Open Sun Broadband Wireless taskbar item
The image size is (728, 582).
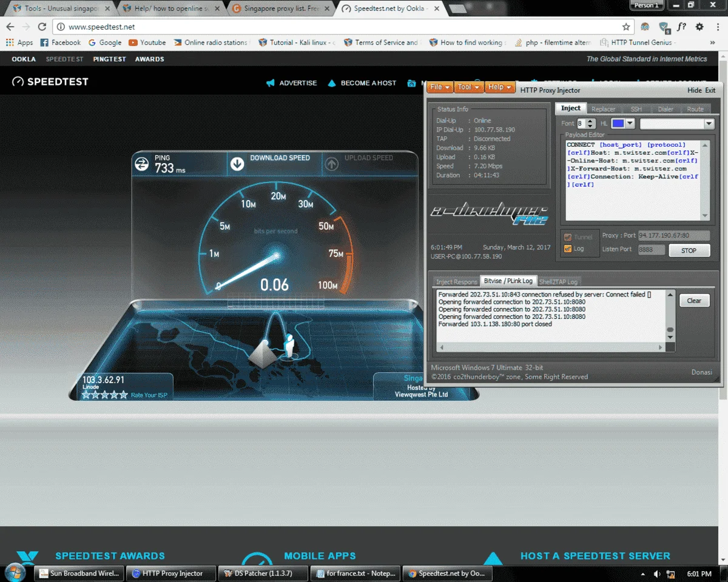coord(79,573)
